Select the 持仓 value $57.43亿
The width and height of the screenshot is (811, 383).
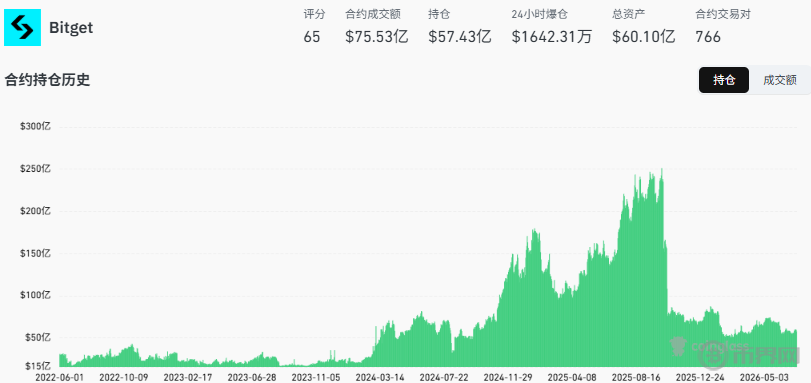pos(460,37)
